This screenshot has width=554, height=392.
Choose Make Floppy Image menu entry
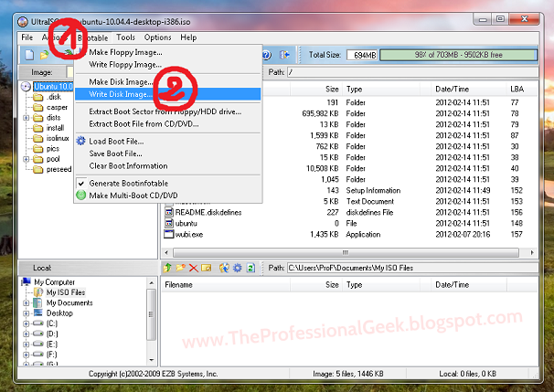pos(167,52)
